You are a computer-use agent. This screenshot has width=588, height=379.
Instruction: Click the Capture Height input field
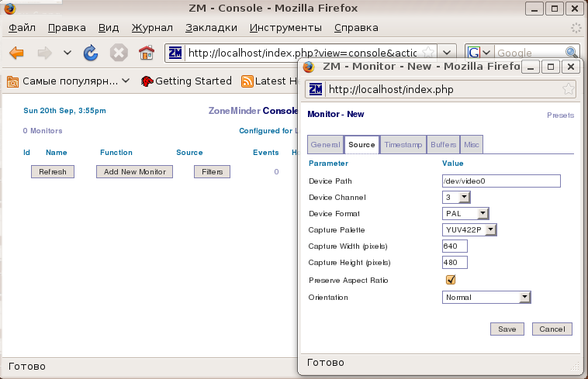point(455,263)
